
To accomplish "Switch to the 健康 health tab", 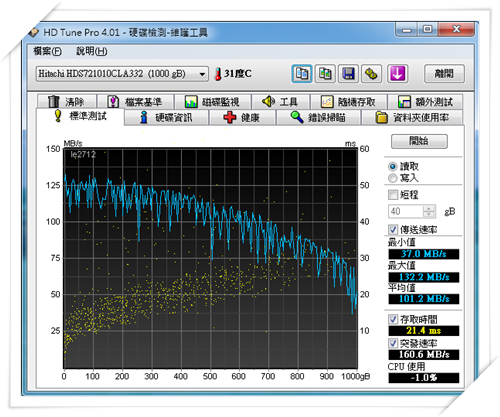I will pos(242,118).
